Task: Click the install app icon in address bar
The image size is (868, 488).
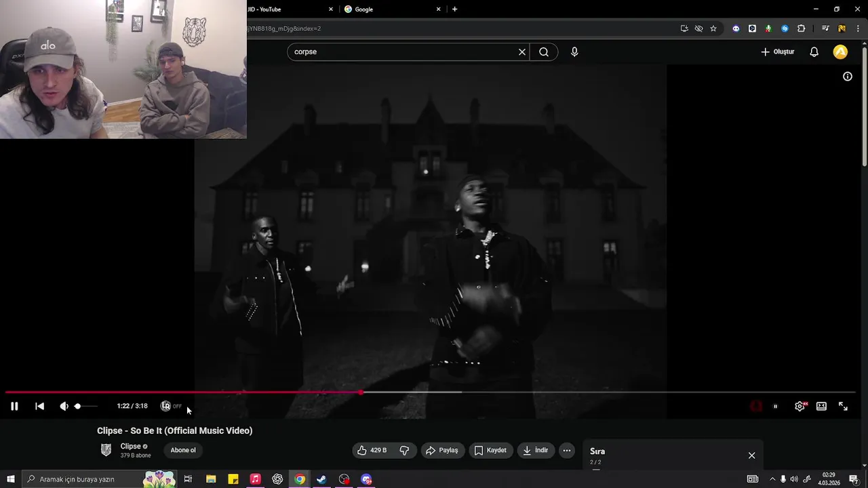Action: click(x=684, y=28)
